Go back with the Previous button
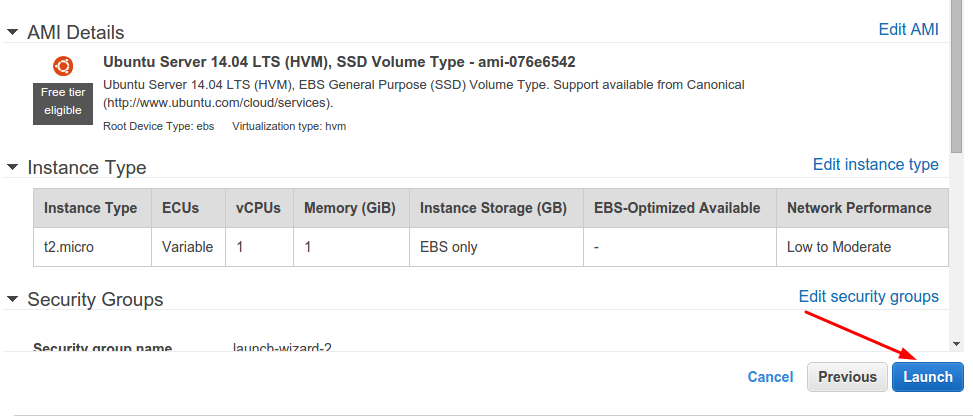Viewport: 973px width, 418px height. coord(846,377)
